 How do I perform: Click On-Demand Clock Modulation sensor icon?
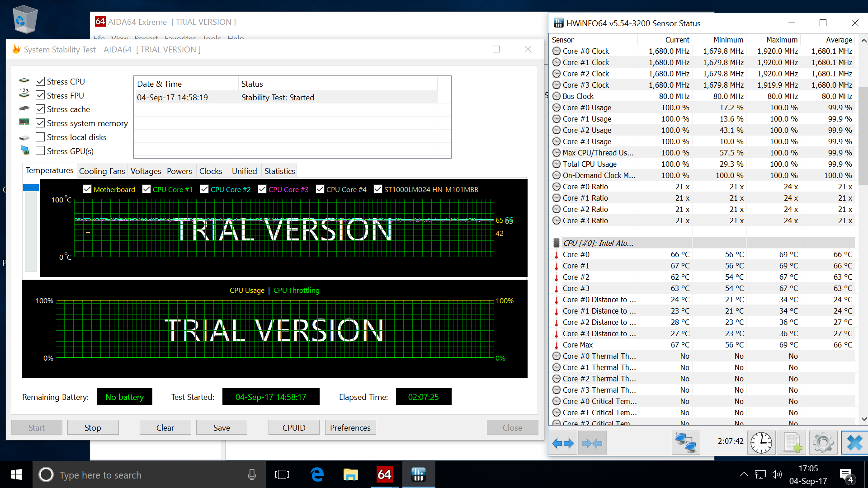pos(557,175)
